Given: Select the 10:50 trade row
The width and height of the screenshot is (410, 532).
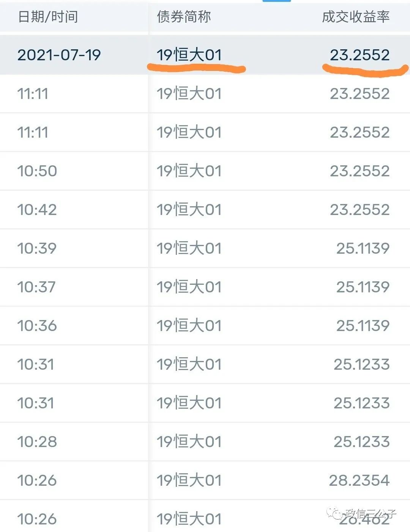Looking at the screenshot, I should (205, 171).
